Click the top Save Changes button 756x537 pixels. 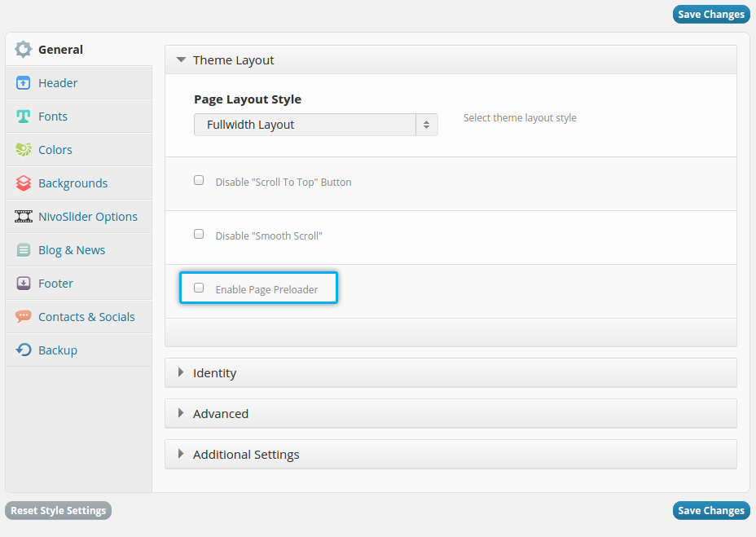point(710,14)
